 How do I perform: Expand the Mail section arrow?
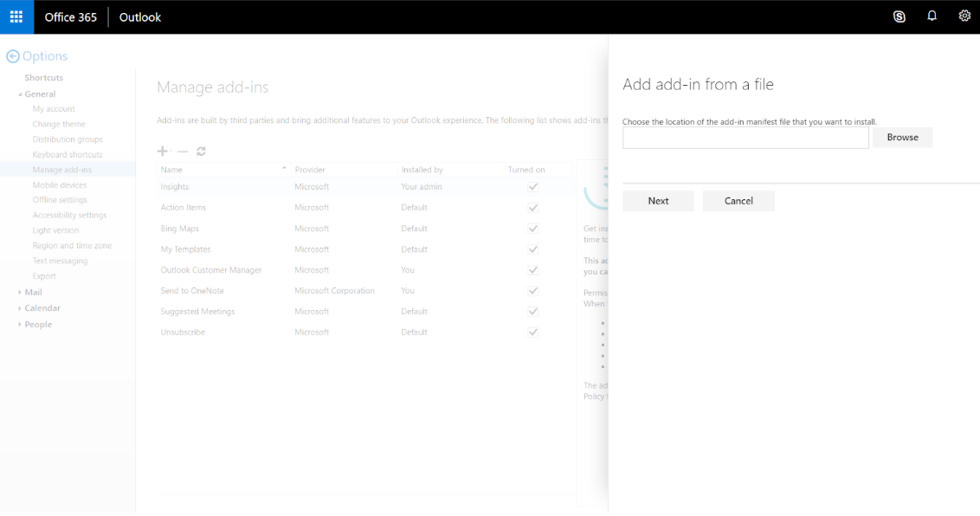point(20,292)
